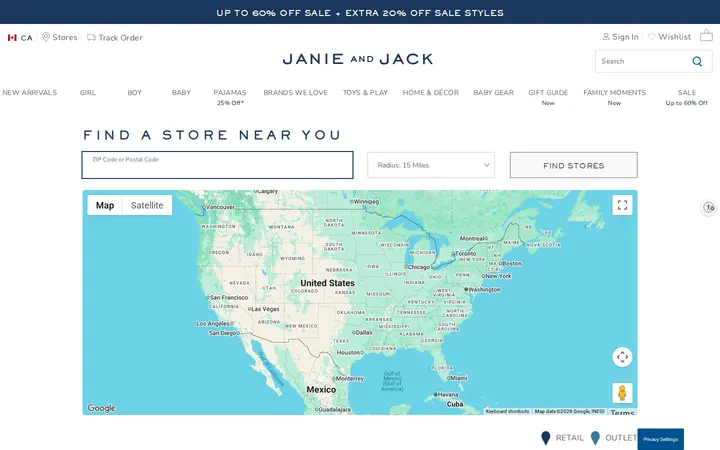Click the Wishlist link
720x450 pixels.
click(675, 37)
